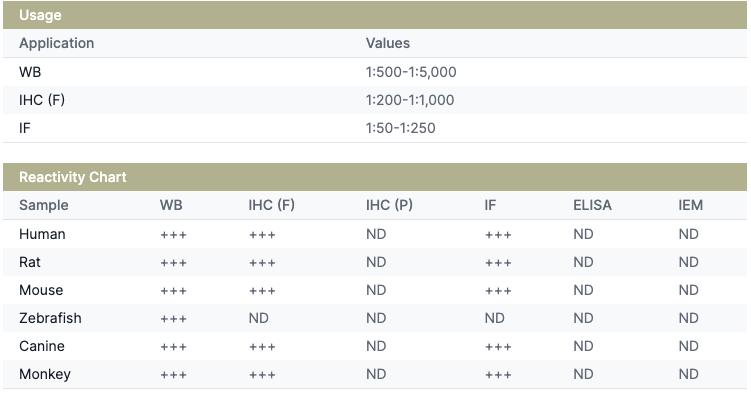Viewport: 751px width, 395px height.
Task: Select the Application column header
Action: [x=57, y=43]
